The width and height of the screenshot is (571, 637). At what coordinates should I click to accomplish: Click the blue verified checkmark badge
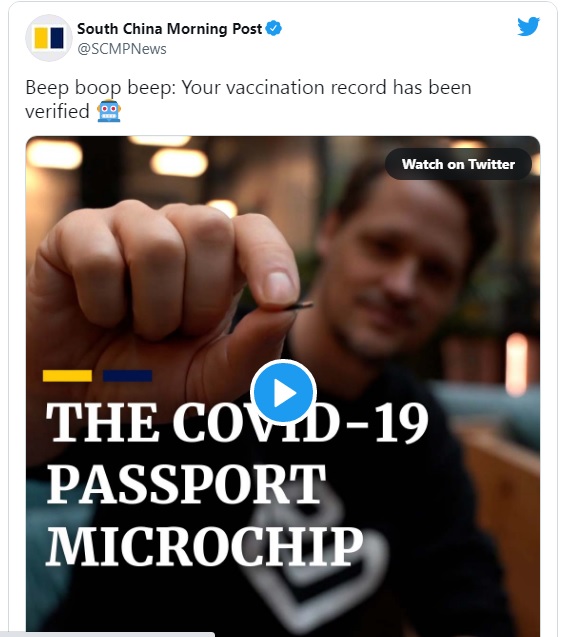pyautogui.click(x=274, y=28)
